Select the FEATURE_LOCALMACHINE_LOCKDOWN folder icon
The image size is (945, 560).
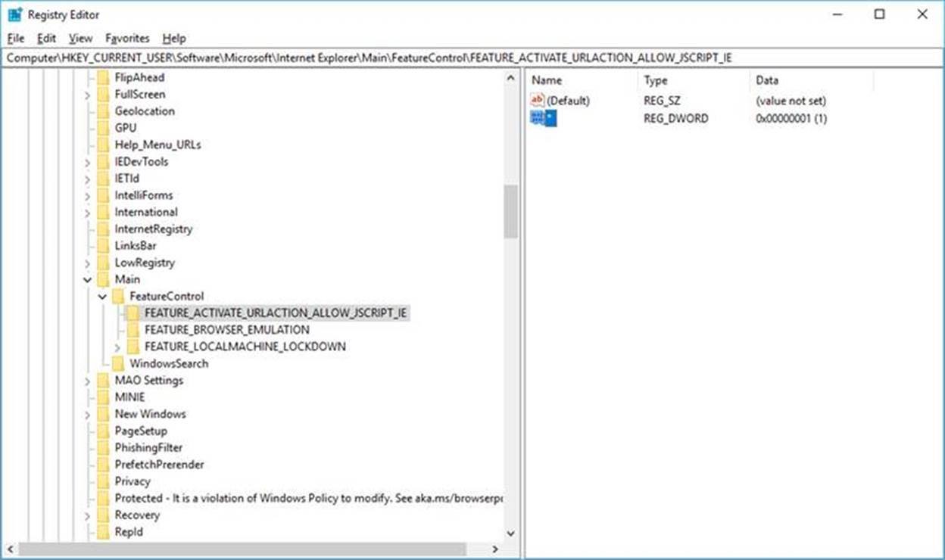(x=133, y=347)
